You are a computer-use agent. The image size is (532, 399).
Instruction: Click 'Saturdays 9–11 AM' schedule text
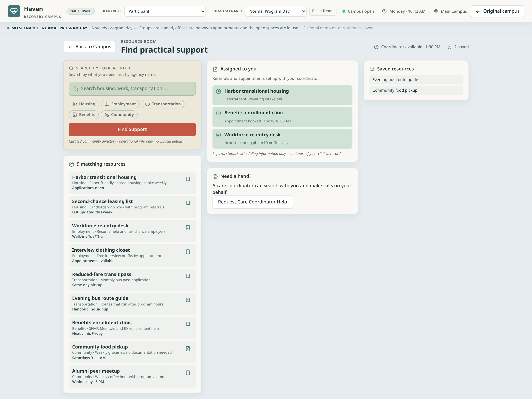click(89, 358)
